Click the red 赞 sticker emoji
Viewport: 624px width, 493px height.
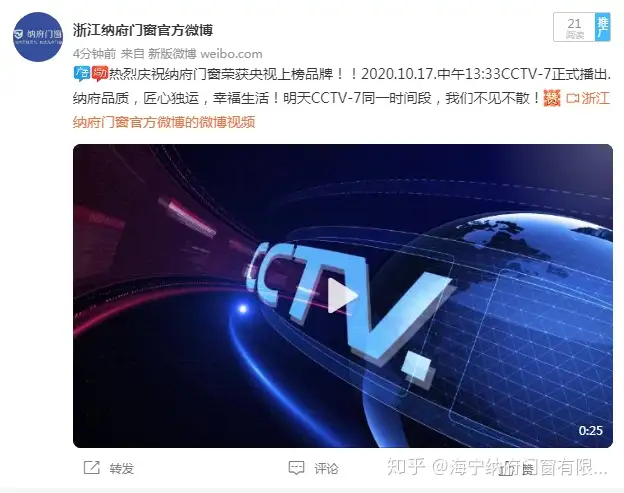tap(552, 98)
